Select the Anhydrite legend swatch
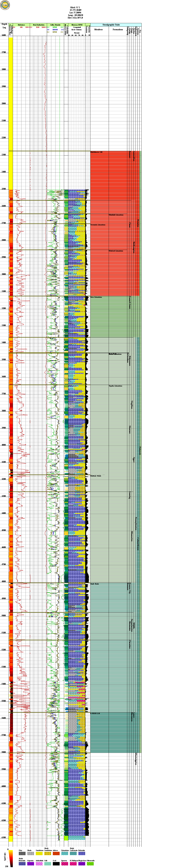Image resolution: width=184 pixels, height=868 pixels. coord(39,864)
